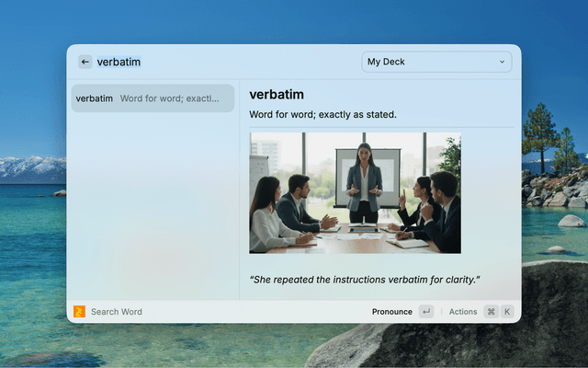The width and height of the screenshot is (588, 368).
Task: Click the Search Word label
Action: 117,312
